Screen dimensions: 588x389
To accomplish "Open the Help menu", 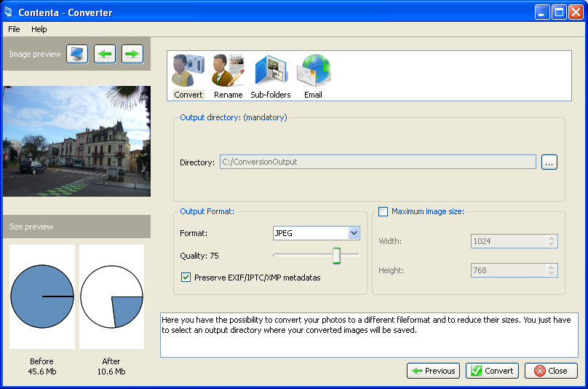I will tap(39, 29).
